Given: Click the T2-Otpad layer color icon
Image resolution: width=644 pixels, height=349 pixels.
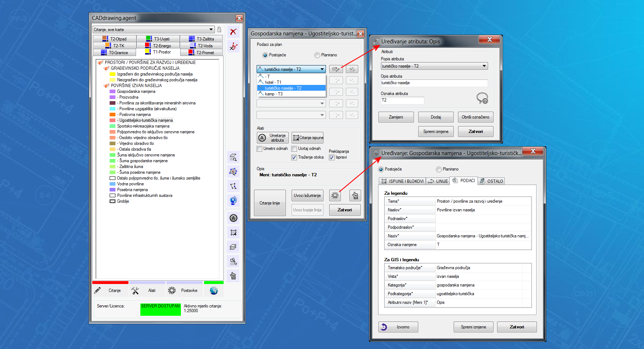Looking at the screenshot, I should coord(105,39).
